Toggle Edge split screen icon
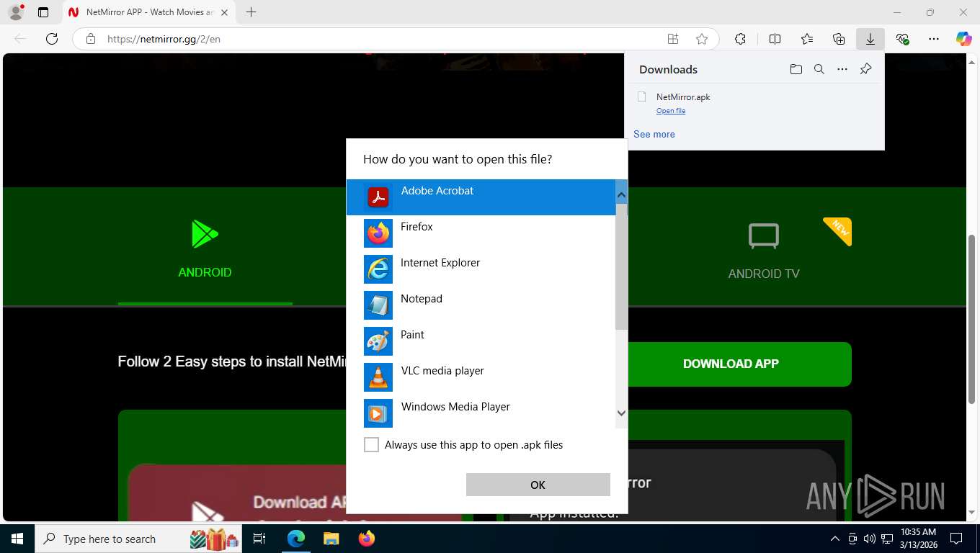 [775, 39]
